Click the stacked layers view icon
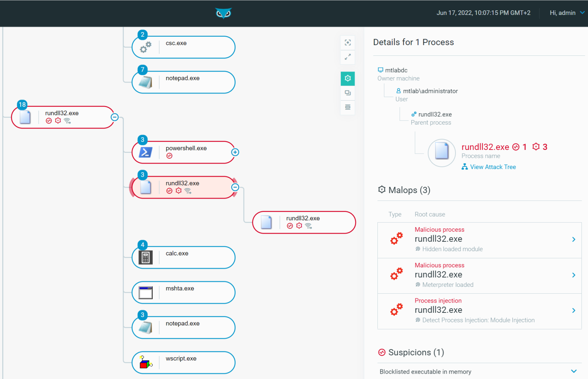Viewport: 588px width, 379px height. pyautogui.click(x=347, y=93)
